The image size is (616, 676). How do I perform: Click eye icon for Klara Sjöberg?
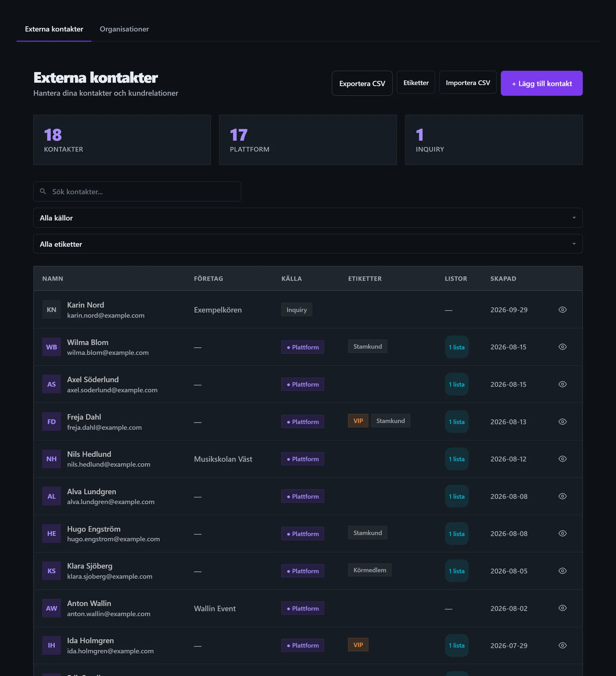pos(562,571)
